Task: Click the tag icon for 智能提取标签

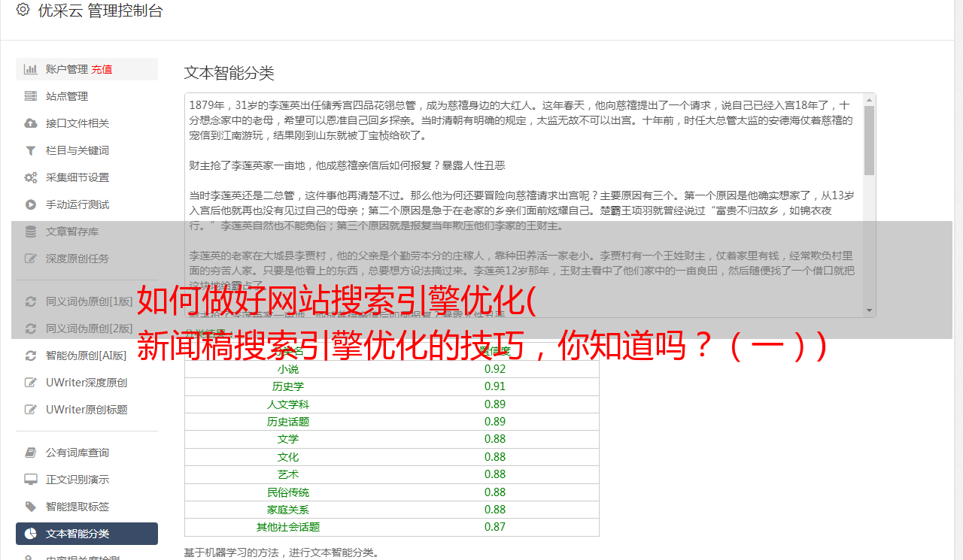Action: click(x=31, y=507)
